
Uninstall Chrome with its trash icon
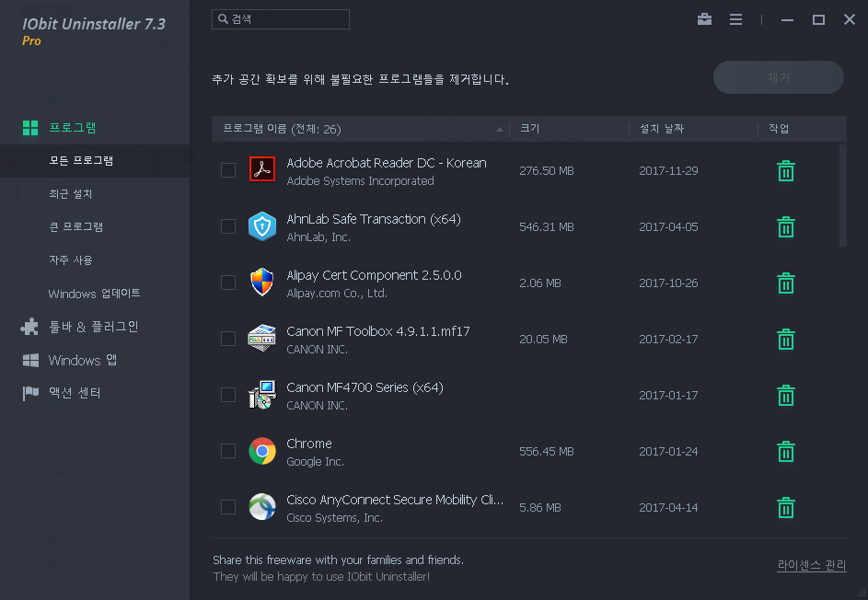click(785, 451)
